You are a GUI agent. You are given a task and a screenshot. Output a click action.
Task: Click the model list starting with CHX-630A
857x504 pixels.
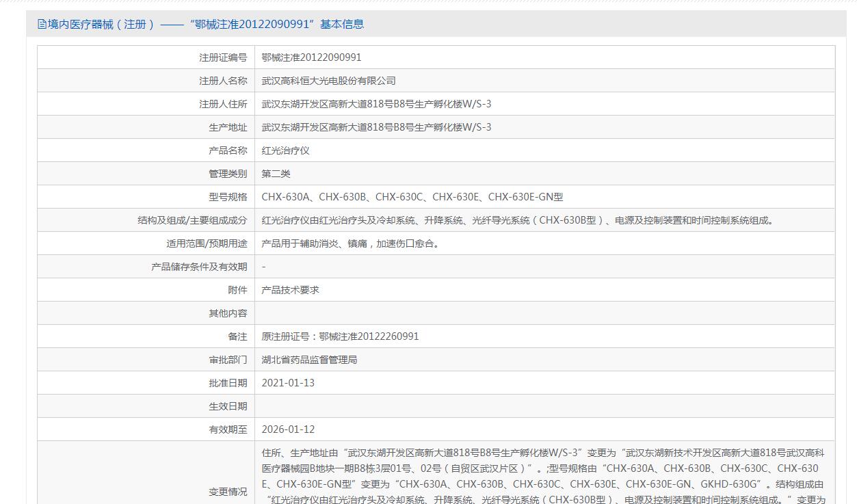click(412, 197)
